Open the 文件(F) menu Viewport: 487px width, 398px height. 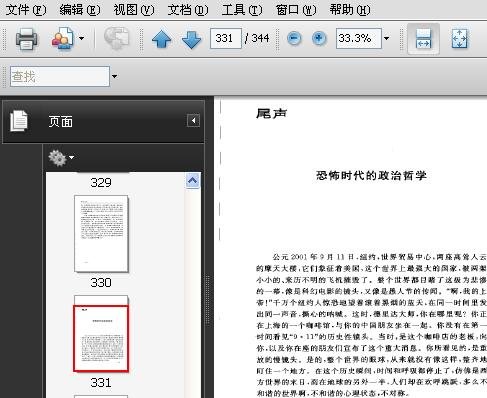26,10
